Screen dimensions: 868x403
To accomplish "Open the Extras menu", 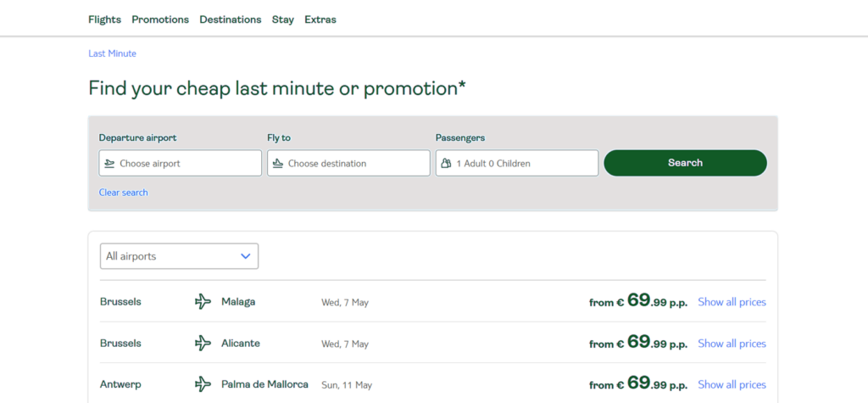I will 320,20.
